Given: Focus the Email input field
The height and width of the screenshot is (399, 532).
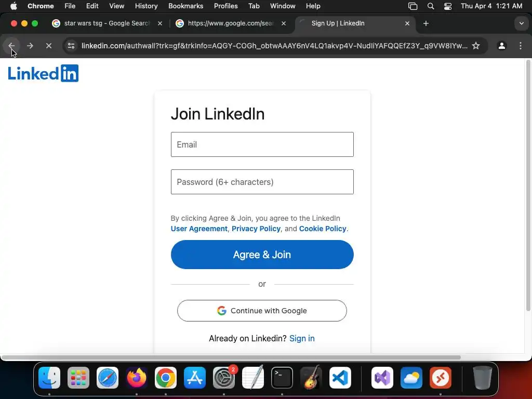Looking at the screenshot, I should click(262, 144).
